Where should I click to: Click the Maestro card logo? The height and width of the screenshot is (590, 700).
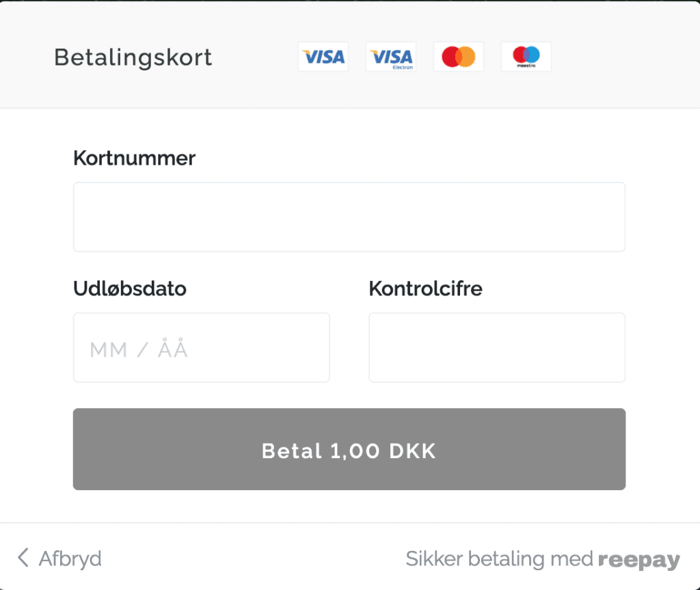[x=526, y=57]
